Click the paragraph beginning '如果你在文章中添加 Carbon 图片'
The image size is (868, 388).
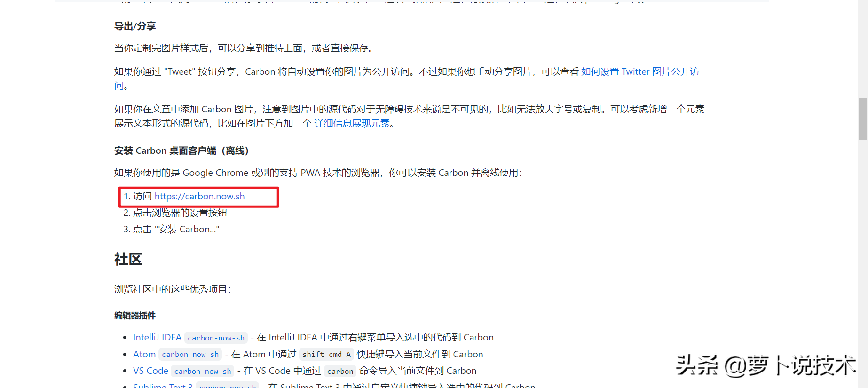pos(409,116)
